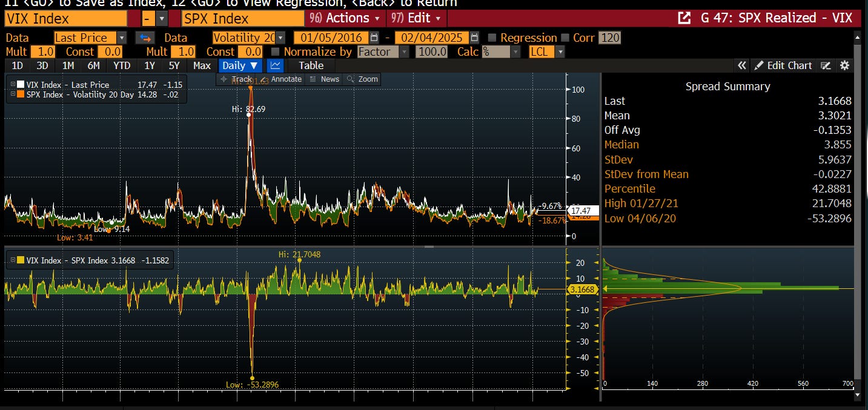
Task: Click the scrollbar down arrow
Action: (857, 395)
